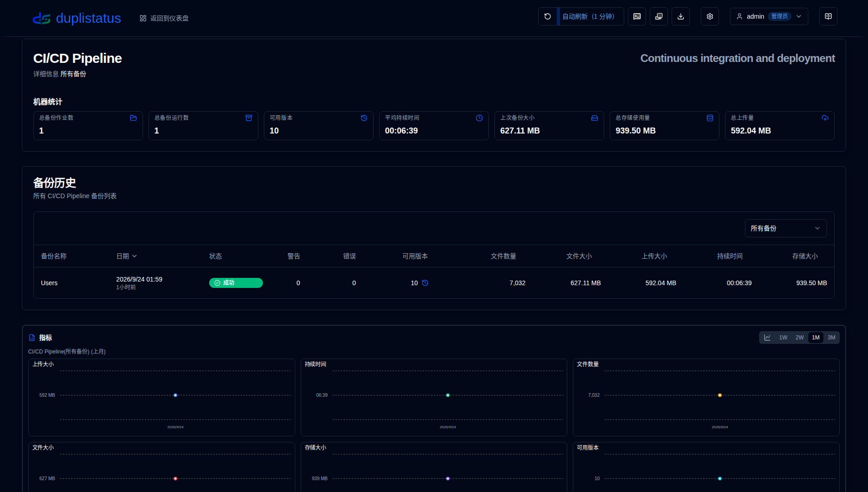This screenshot has height=492, width=868.
Task: Click the 939.50 MB storage size cell
Action: point(812,283)
